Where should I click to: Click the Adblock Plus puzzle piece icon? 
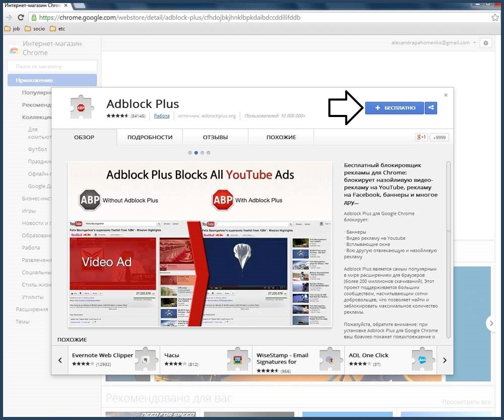[x=81, y=107]
